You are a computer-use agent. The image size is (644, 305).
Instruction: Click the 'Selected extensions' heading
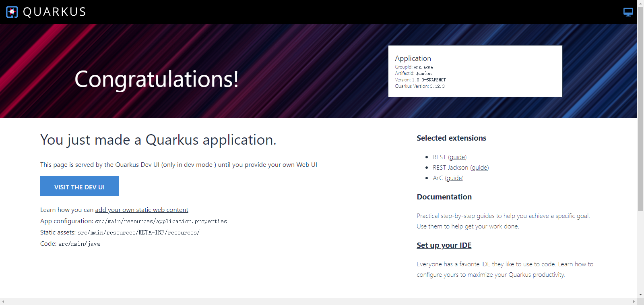point(452,138)
